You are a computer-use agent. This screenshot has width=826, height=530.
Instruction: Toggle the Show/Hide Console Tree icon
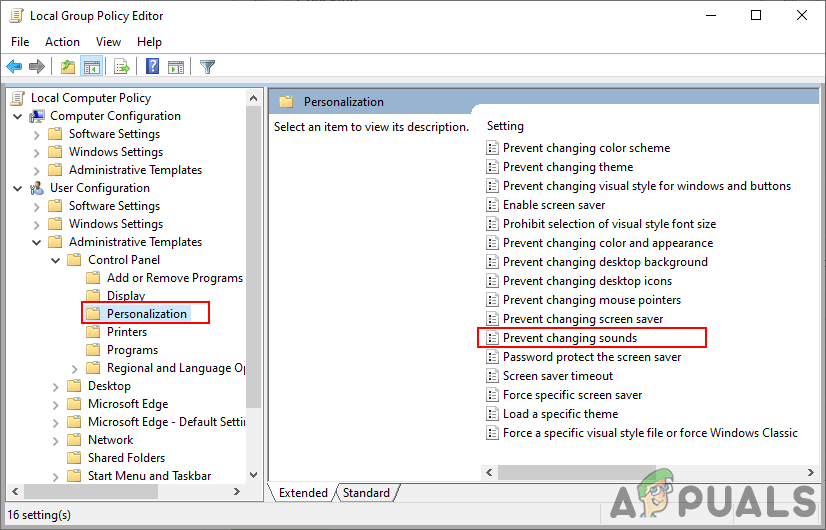92,66
